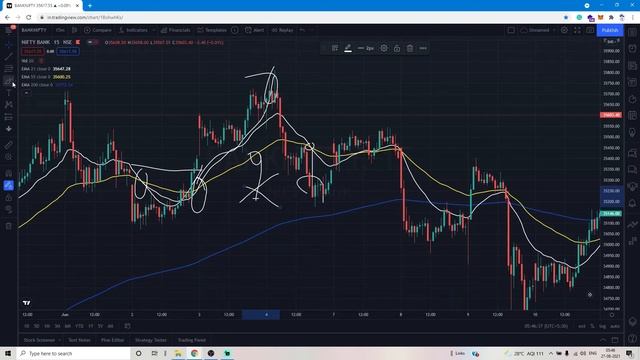
Task: Redo the chart action
Action: point(312,30)
